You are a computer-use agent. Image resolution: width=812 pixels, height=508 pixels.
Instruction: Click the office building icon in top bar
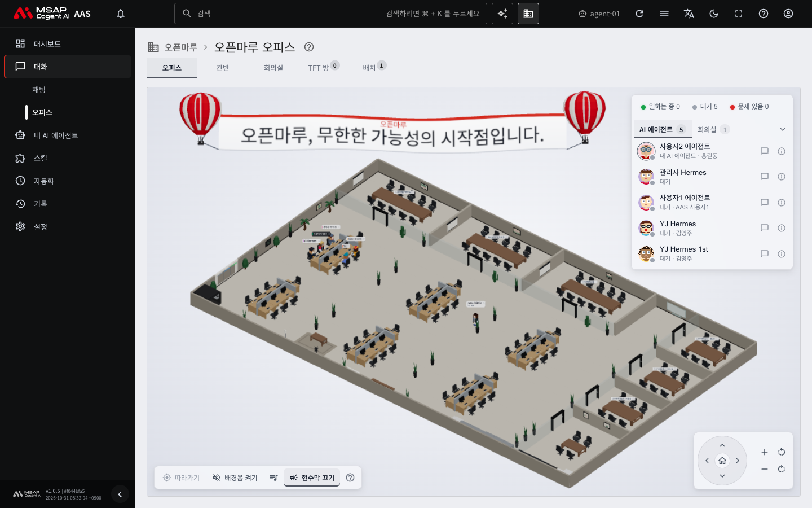click(528, 14)
